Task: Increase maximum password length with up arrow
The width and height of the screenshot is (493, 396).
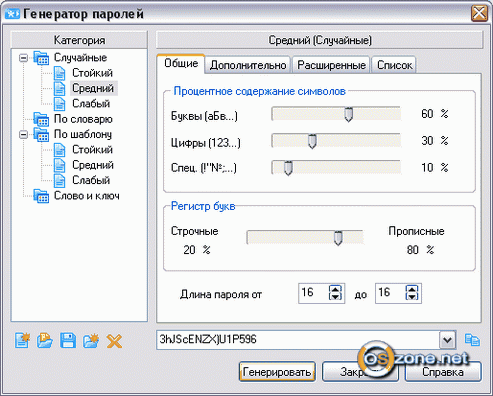Action: coord(412,289)
